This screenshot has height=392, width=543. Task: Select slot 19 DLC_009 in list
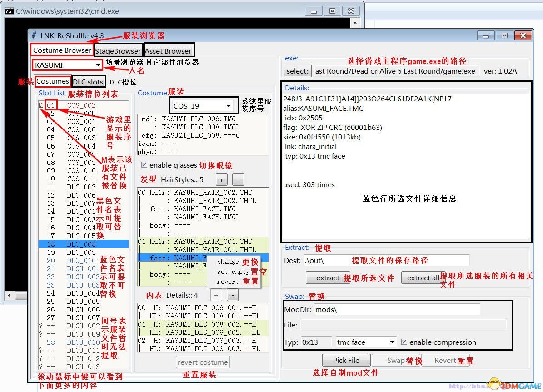point(82,253)
